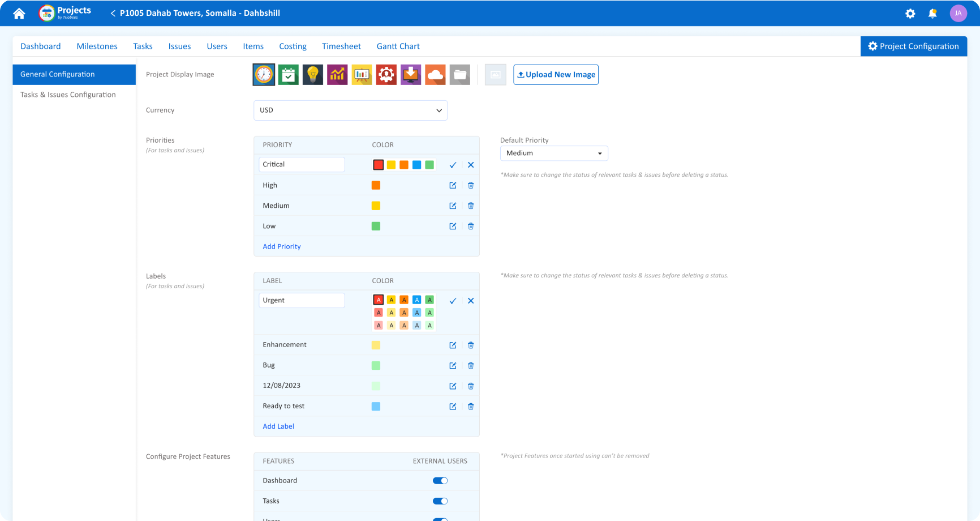The height and width of the screenshot is (521, 980).
Task: Pick the blue swatch for Critical priority
Action: pos(416,165)
